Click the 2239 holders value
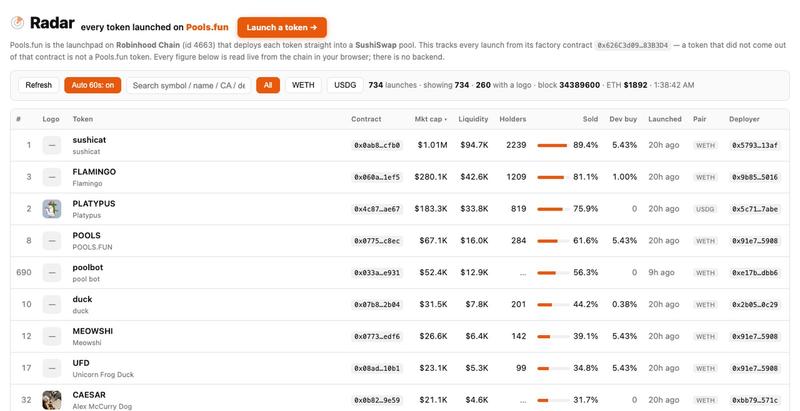The image size is (800, 411). tap(516, 145)
